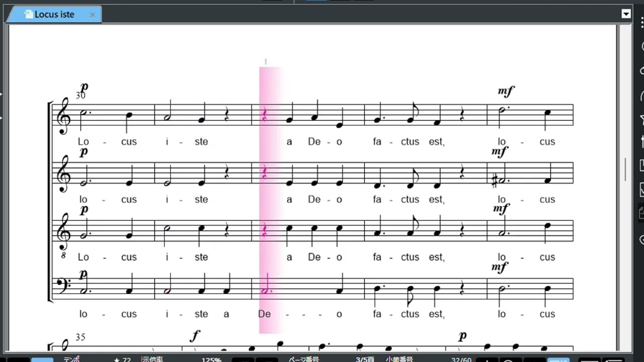Close the Locus iste tab
Screen dimensions: 644x362
(x=93, y=15)
